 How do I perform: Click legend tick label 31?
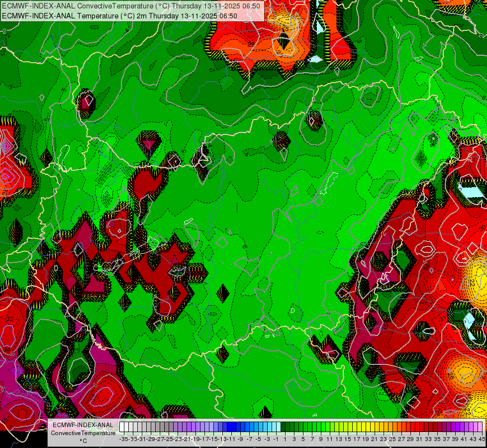pyautogui.click(x=419, y=439)
